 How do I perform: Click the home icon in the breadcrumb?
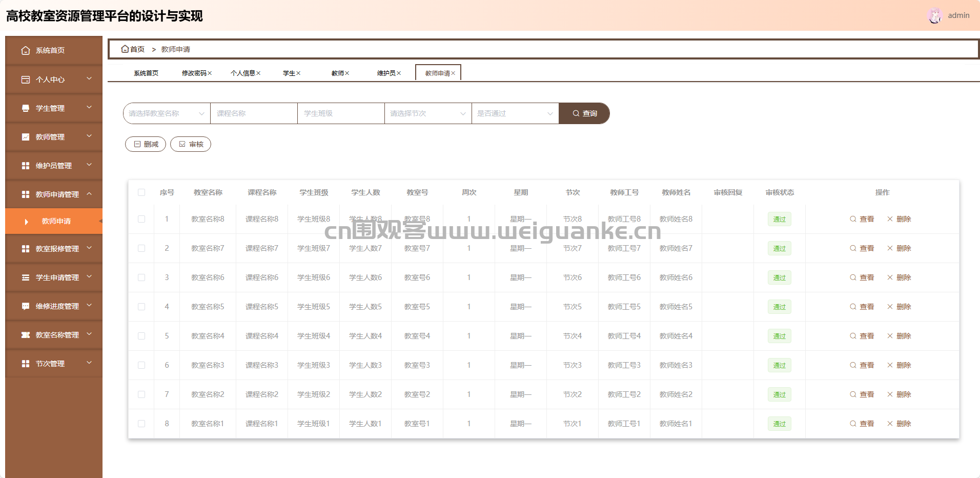tap(125, 49)
